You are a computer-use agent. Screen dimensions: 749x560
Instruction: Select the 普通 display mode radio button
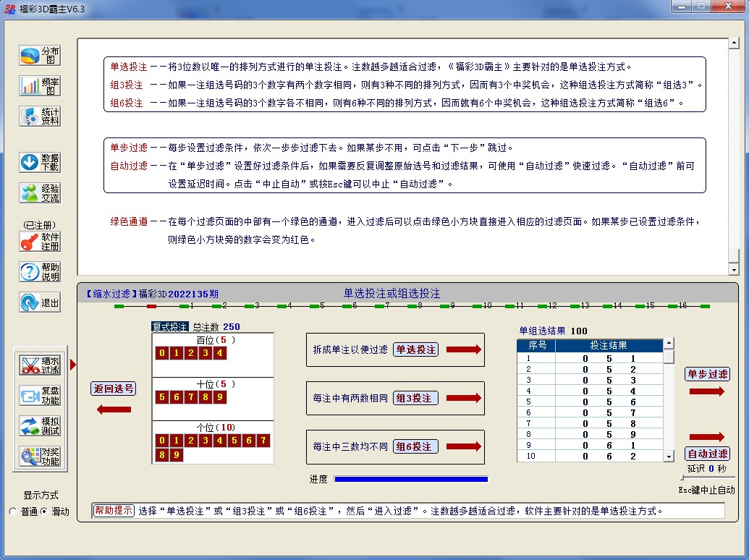(13, 512)
